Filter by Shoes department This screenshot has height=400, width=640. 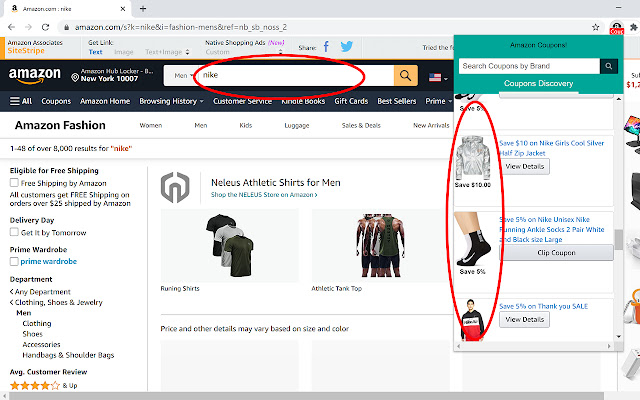(33, 334)
